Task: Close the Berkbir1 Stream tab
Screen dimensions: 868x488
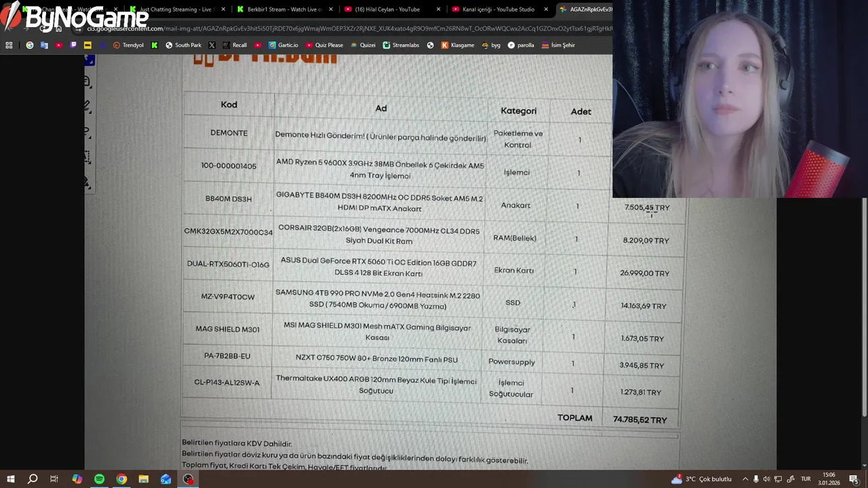Action: click(x=331, y=9)
